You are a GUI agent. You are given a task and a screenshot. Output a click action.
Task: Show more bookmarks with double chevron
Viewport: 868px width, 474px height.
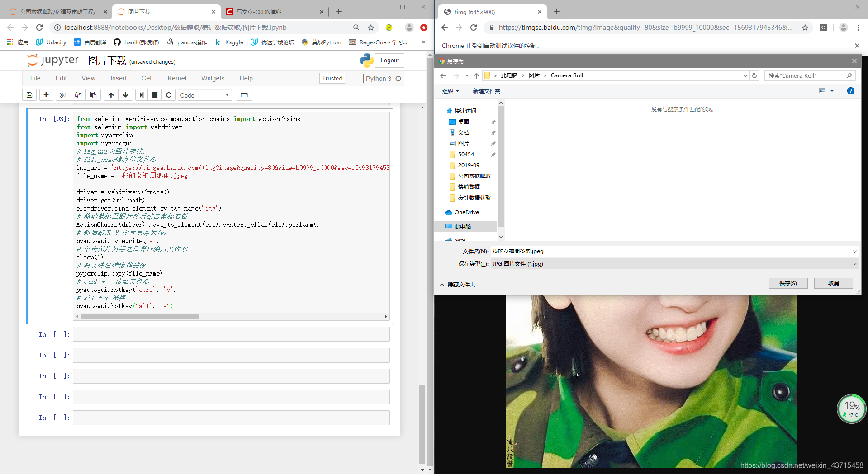423,42
